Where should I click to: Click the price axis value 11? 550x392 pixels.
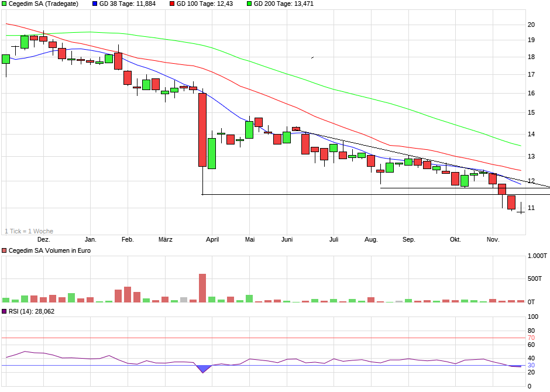point(531,208)
